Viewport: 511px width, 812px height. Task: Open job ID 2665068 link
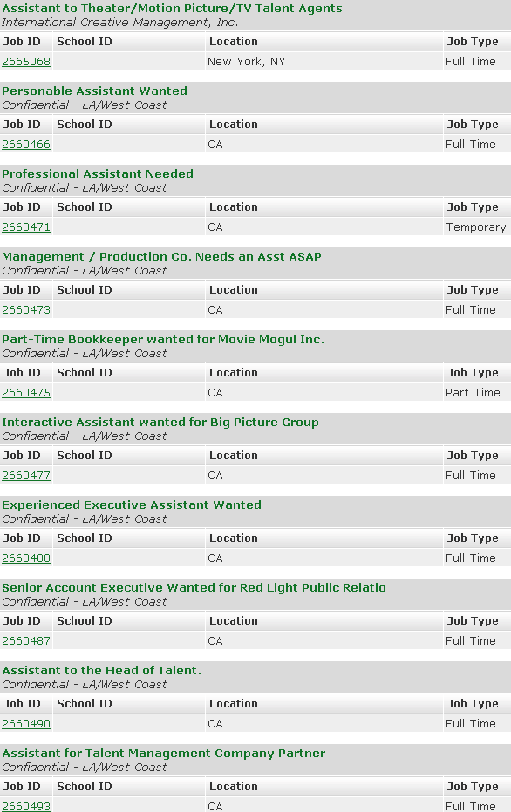(26, 62)
